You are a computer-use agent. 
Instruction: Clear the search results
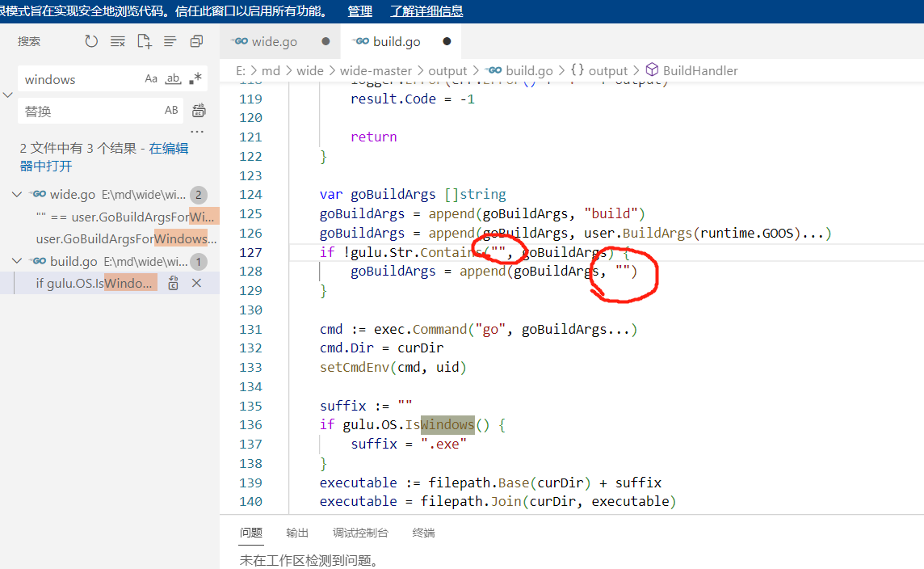click(118, 41)
